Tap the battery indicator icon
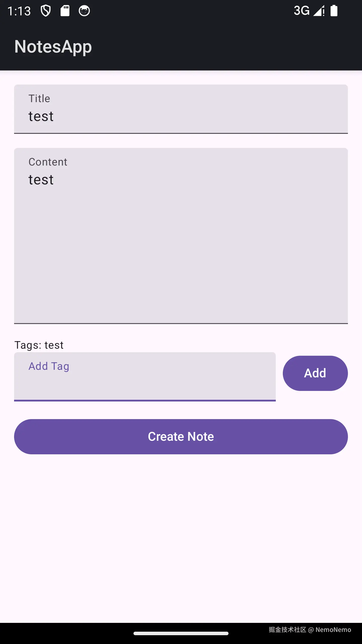Screen dimensions: 362x644 [334, 11]
